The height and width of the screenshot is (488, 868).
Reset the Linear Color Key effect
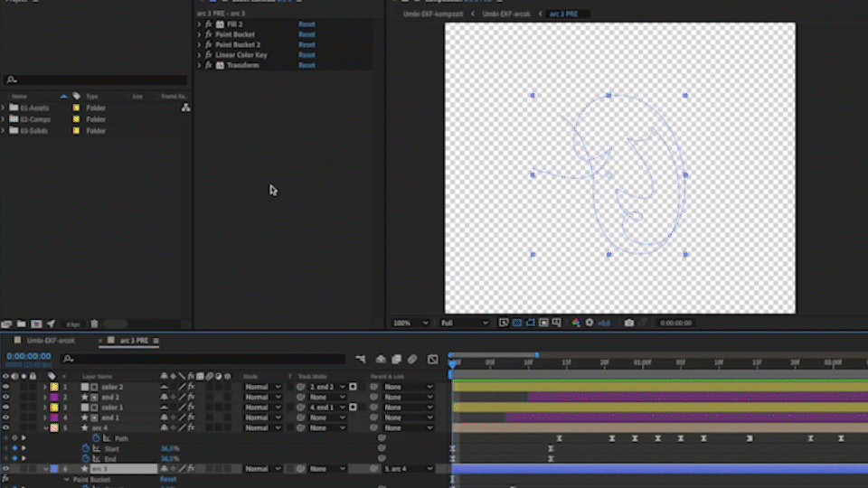307,55
